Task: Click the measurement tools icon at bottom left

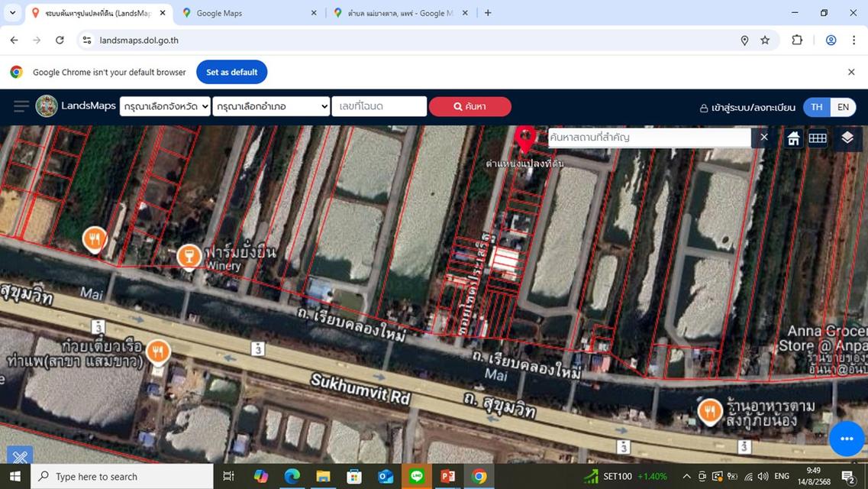Action: pos(19,457)
